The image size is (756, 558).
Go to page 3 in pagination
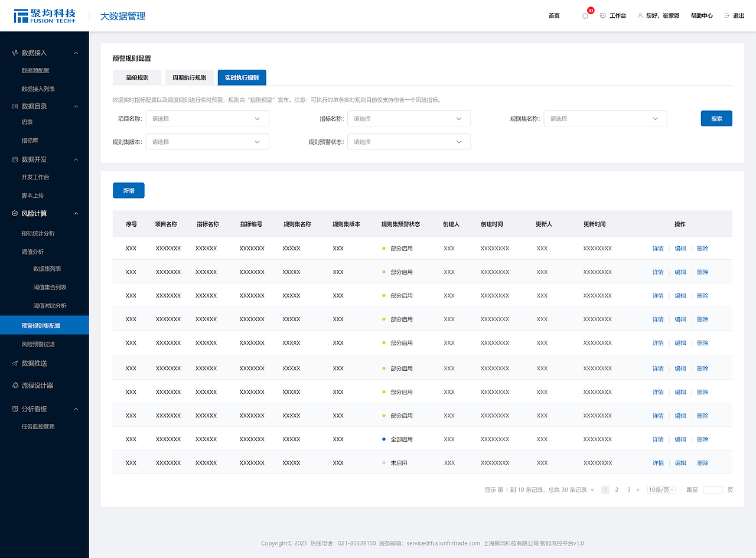click(629, 490)
